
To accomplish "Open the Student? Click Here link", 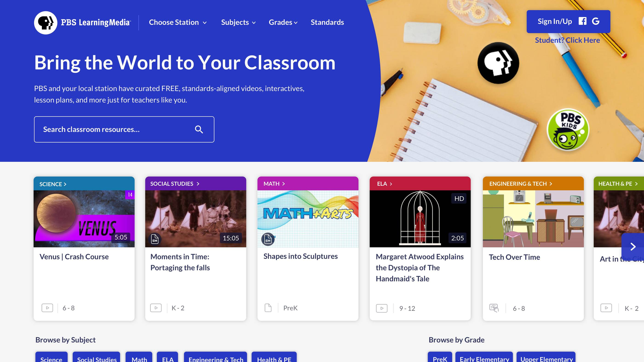I will pos(567,40).
